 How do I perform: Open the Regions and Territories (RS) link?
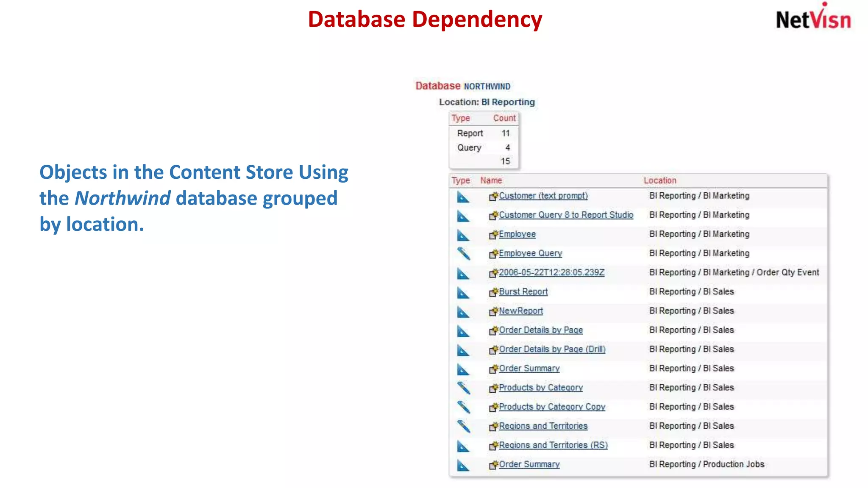(x=553, y=445)
